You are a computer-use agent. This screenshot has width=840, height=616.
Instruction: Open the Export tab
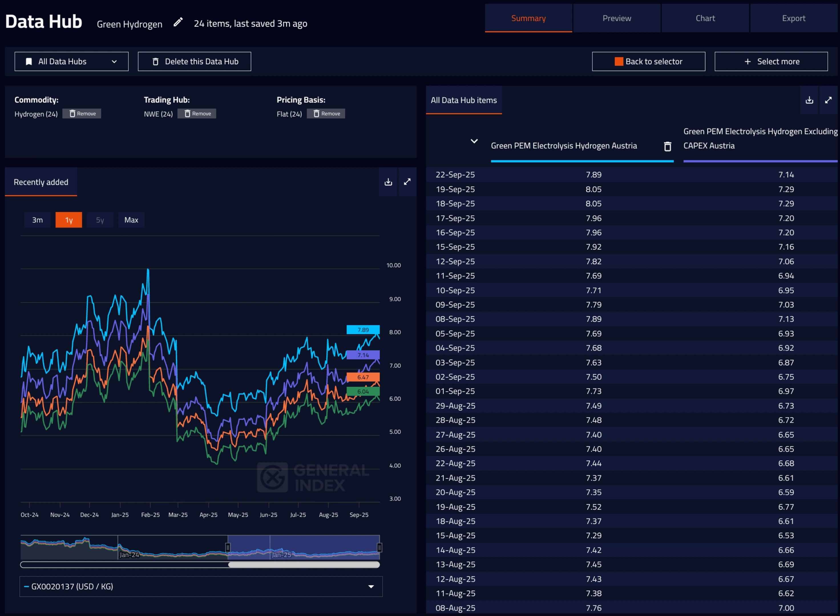[793, 18]
